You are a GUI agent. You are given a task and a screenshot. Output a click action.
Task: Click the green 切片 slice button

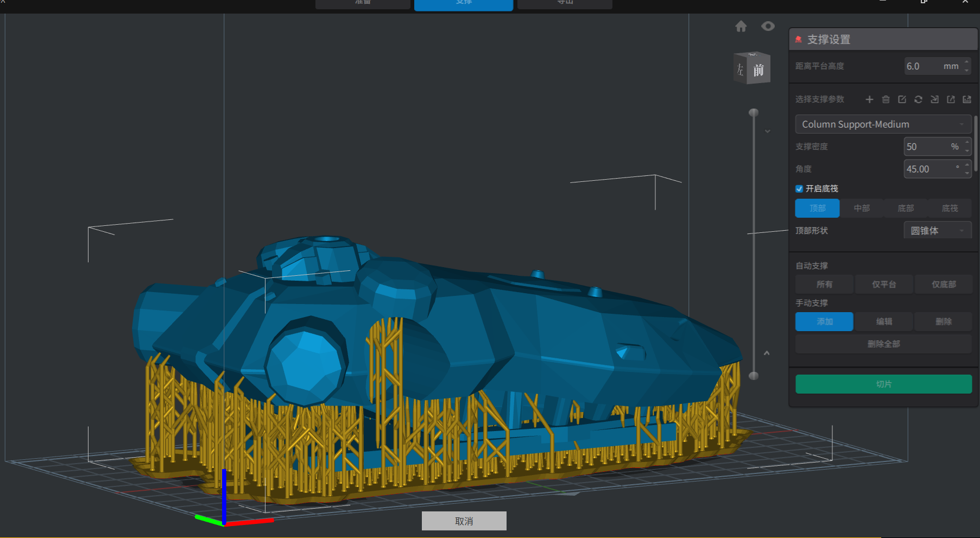click(883, 384)
